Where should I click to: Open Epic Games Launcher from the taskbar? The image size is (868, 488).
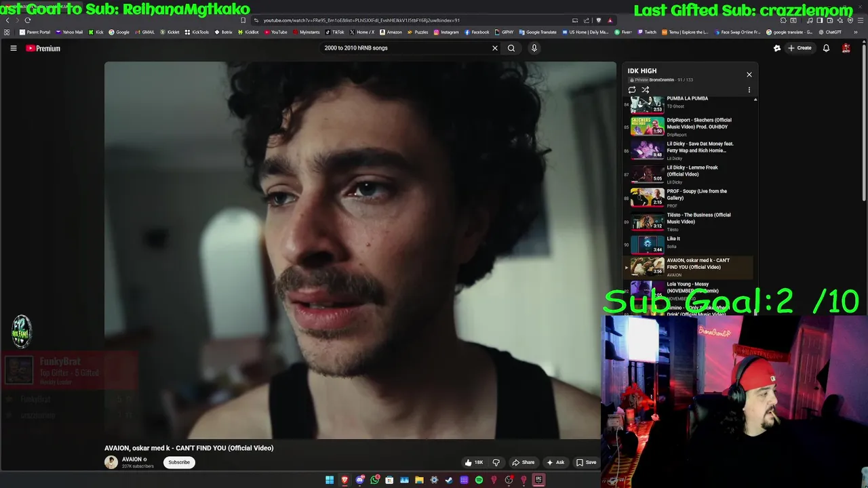point(539,480)
